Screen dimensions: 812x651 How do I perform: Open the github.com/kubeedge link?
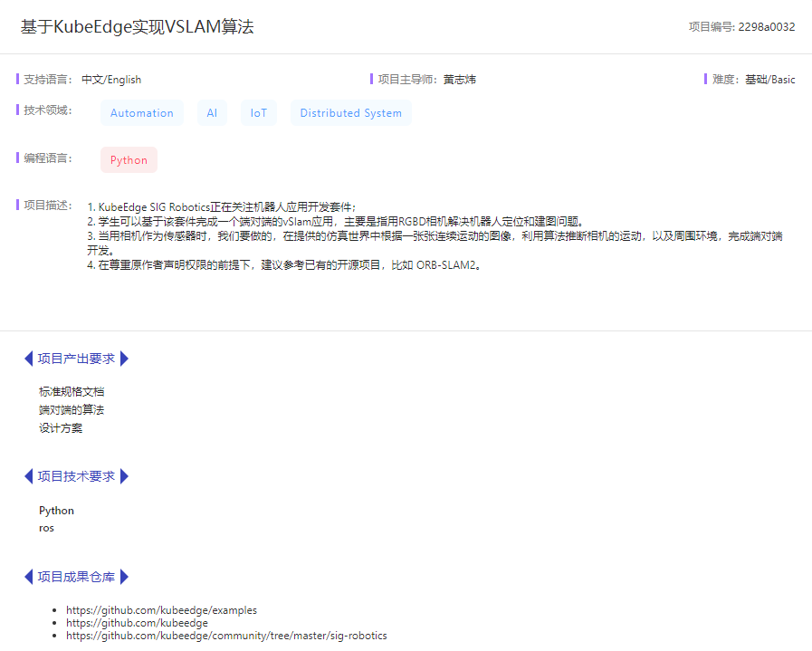[x=138, y=623]
